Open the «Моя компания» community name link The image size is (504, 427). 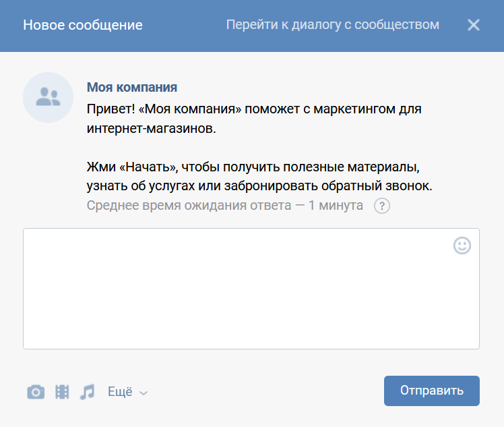click(x=132, y=88)
